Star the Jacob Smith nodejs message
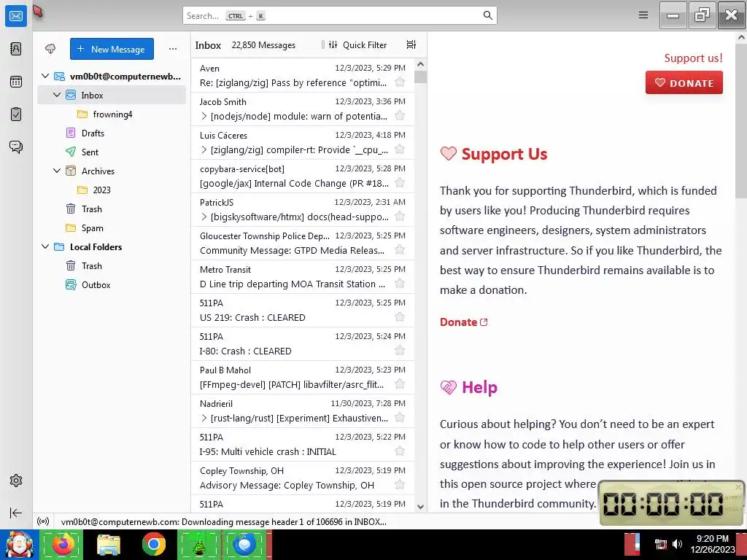The height and width of the screenshot is (560, 747). pos(400,116)
